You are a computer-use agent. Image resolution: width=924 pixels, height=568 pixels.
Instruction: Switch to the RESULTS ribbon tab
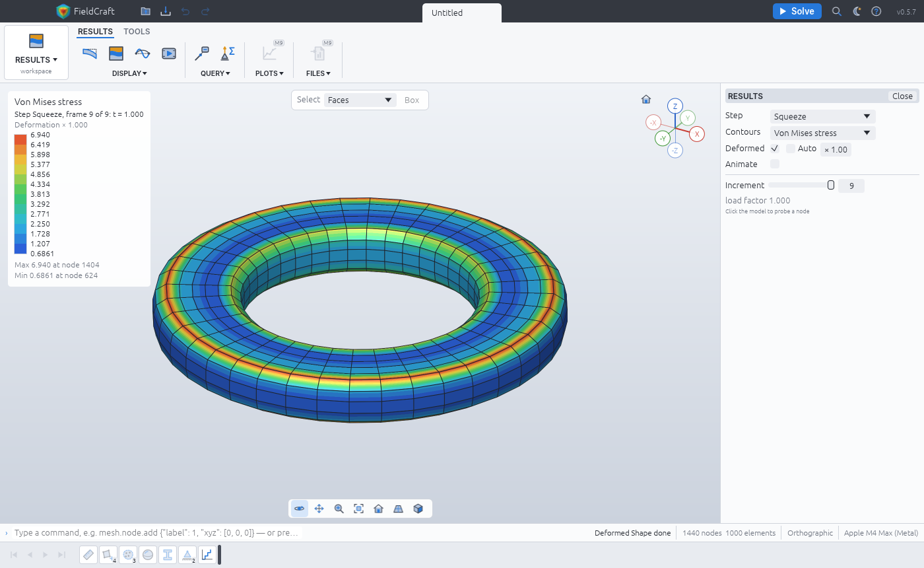pyautogui.click(x=95, y=32)
